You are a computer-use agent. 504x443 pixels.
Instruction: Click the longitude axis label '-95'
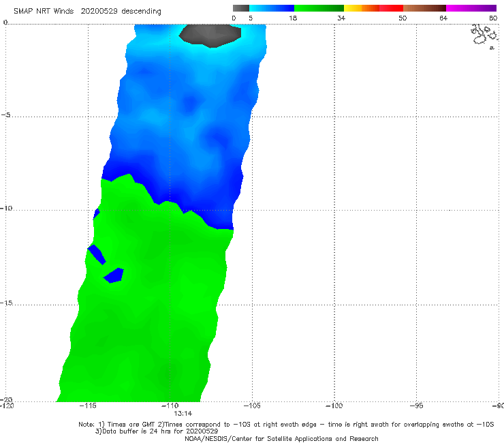click(416, 406)
